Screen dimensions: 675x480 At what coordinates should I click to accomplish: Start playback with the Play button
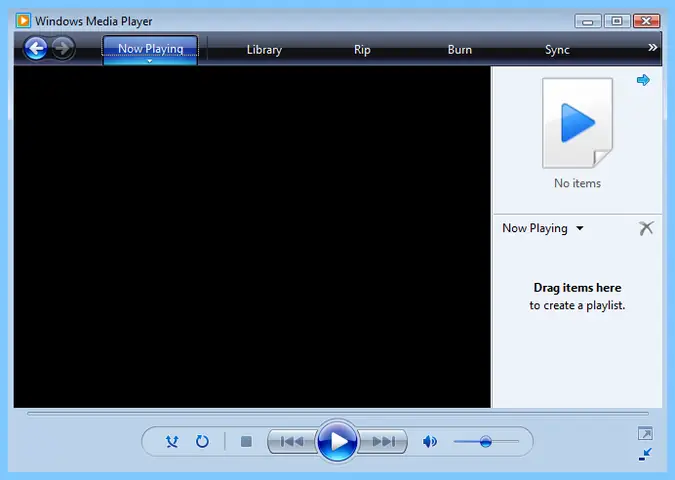click(337, 441)
